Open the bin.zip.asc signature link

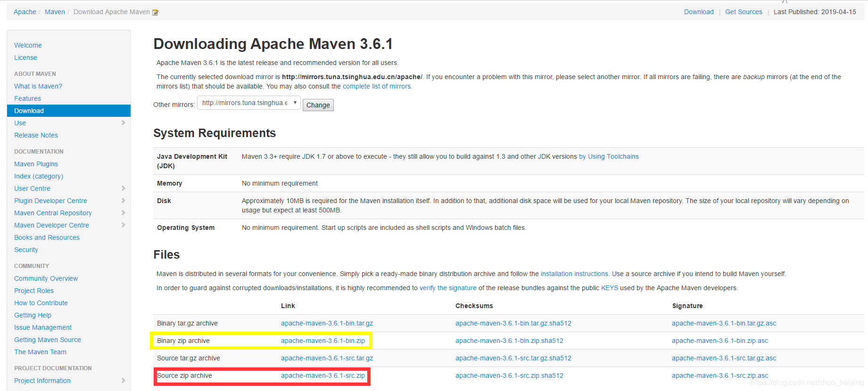[x=720, y=341]
